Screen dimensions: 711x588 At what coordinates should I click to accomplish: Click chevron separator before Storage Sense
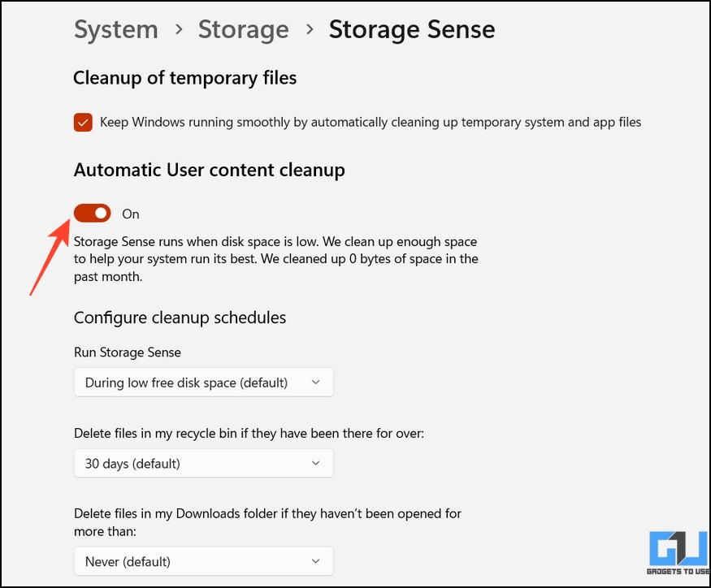pyautogui.click(x=310, y=30)
